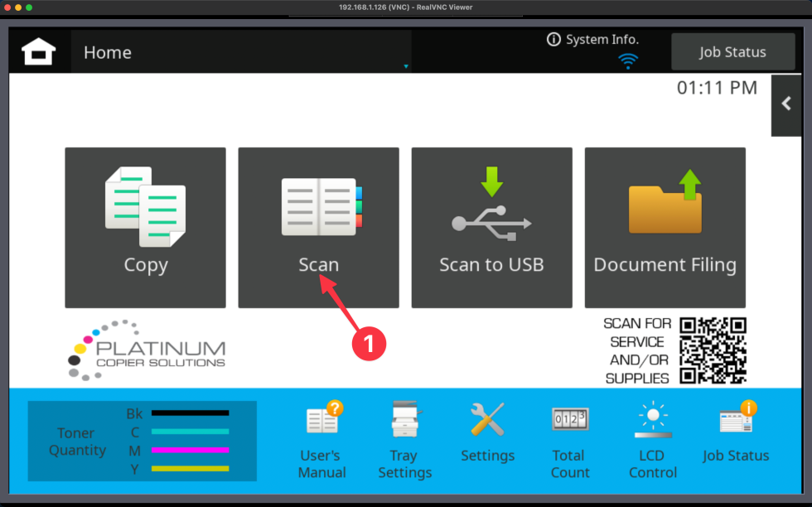Open Document Filing
This screenshot has height=507, width=812.
tap(665, 228)
